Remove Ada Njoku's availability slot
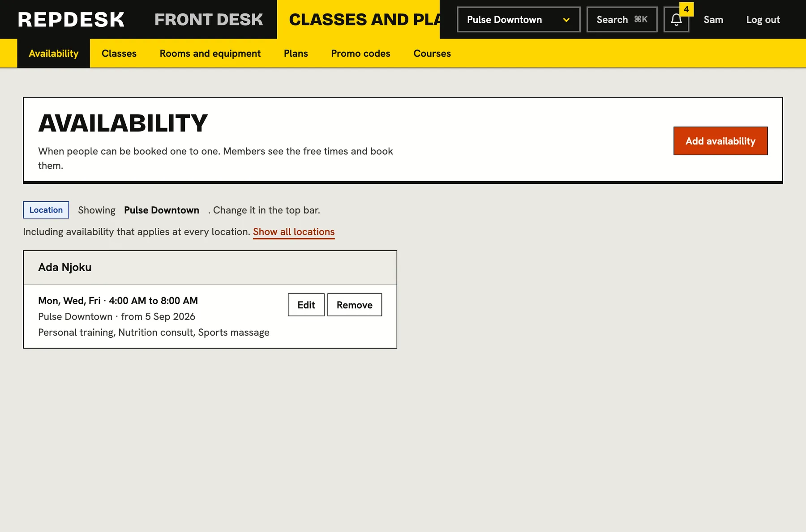 [355, 305]
